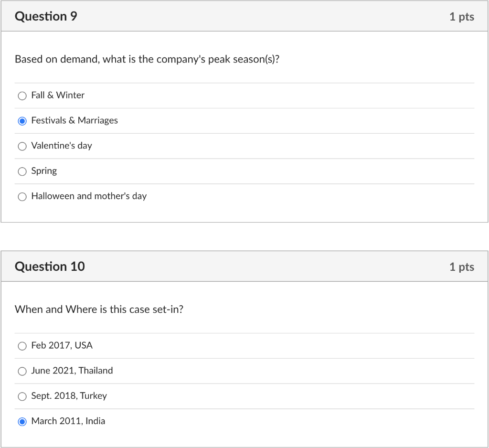The image size is (489, 448).
Task: Click the case set-in question text
Action: 99,309
